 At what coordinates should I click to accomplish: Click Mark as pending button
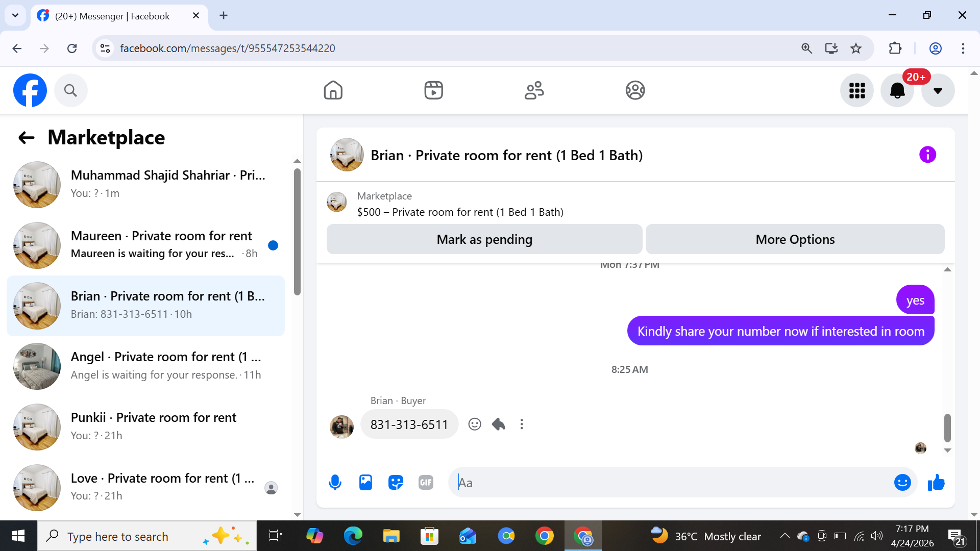tap(484, 239)
